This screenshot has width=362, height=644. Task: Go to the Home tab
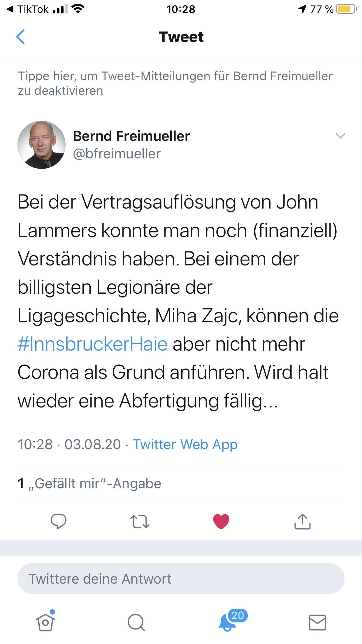coord(45,622)
